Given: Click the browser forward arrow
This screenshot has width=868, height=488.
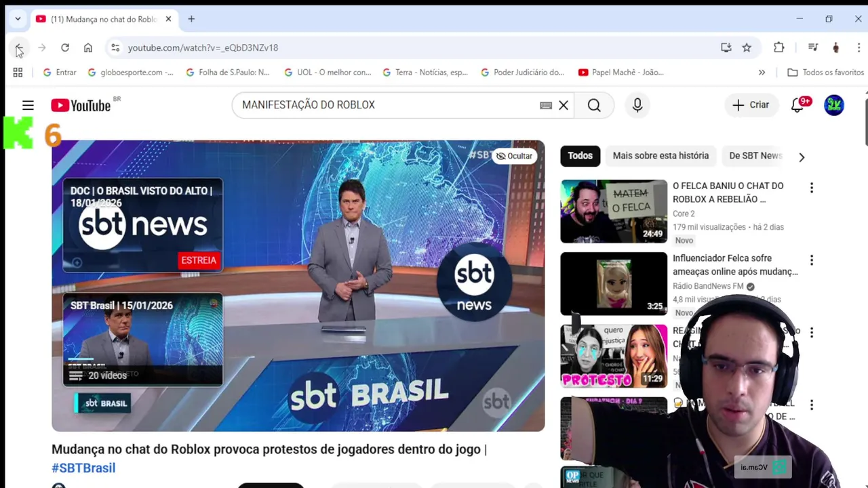Looking at the screenshot, I should pyautogui.click(x=42, y=47).
